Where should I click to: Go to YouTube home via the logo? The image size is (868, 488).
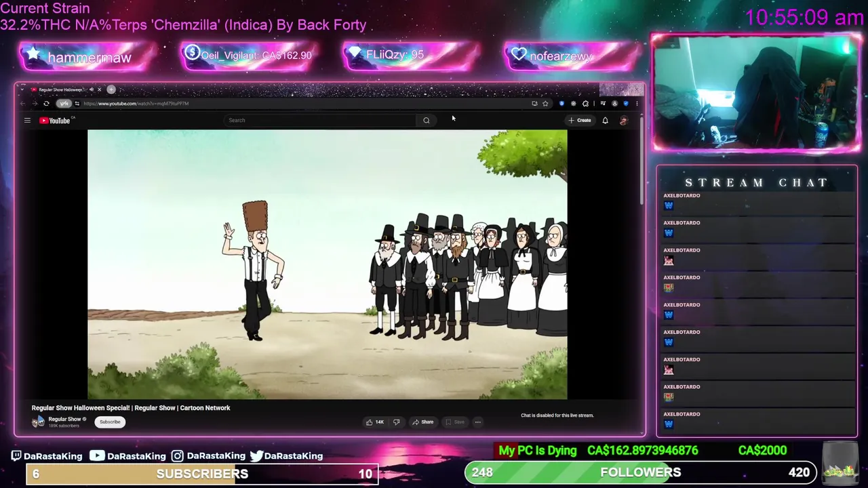(56, 121)
